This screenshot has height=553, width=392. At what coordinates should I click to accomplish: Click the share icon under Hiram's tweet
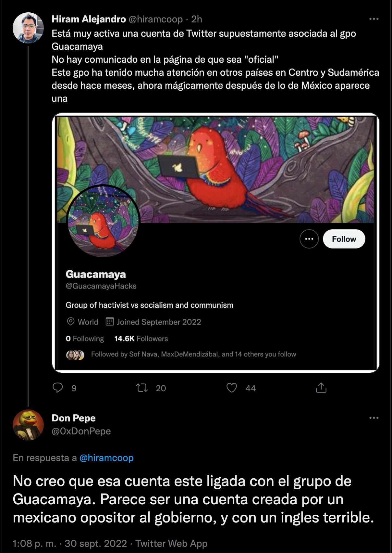tap(321, 388)
